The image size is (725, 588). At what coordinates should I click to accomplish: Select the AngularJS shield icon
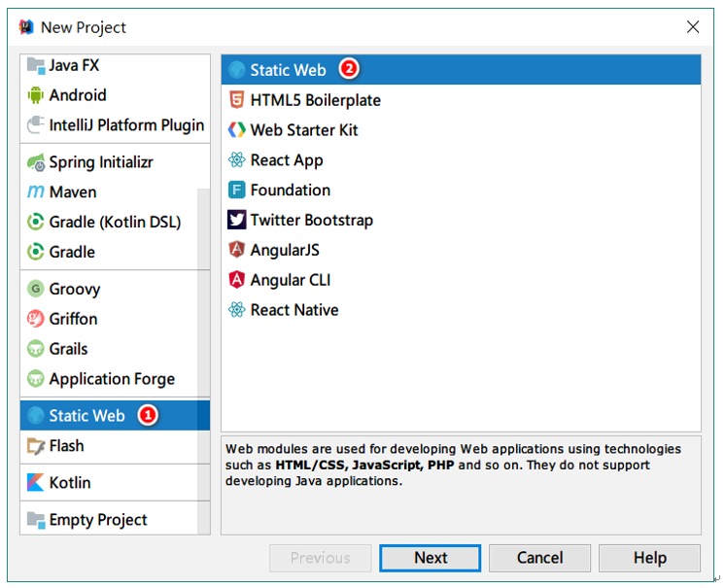[x=237, y=250]
